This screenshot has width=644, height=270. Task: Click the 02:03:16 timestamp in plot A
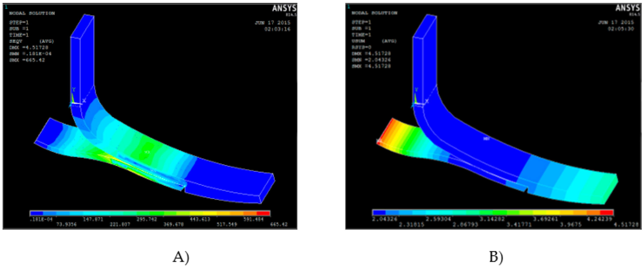[277, 29]
